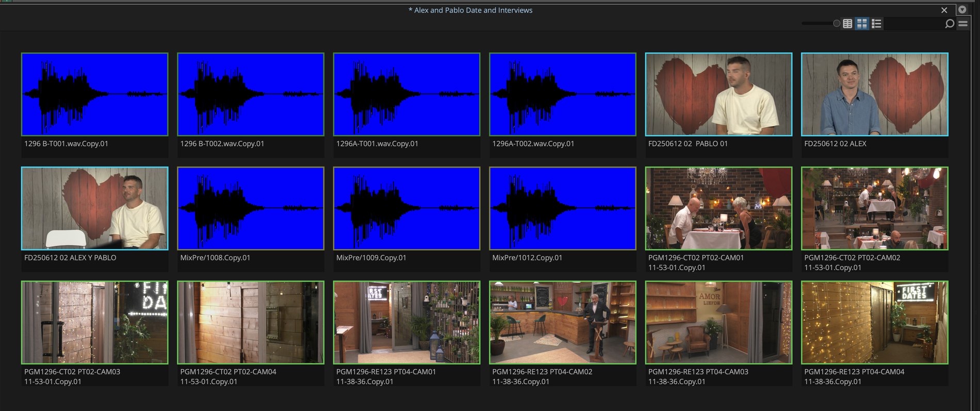Switch the bin to Text view
Image resolution: width=980 pixels, height=411 pixels.
click(847, 24)
